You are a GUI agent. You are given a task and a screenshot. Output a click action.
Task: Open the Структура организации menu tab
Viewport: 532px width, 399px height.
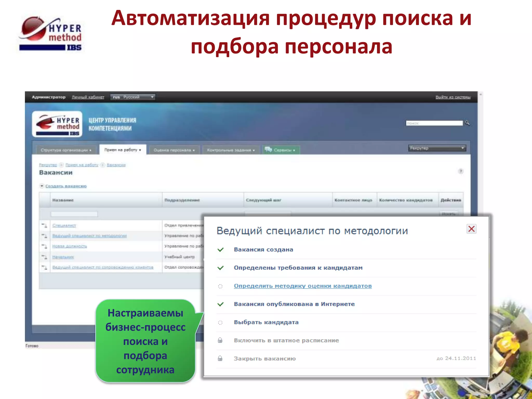66,150
